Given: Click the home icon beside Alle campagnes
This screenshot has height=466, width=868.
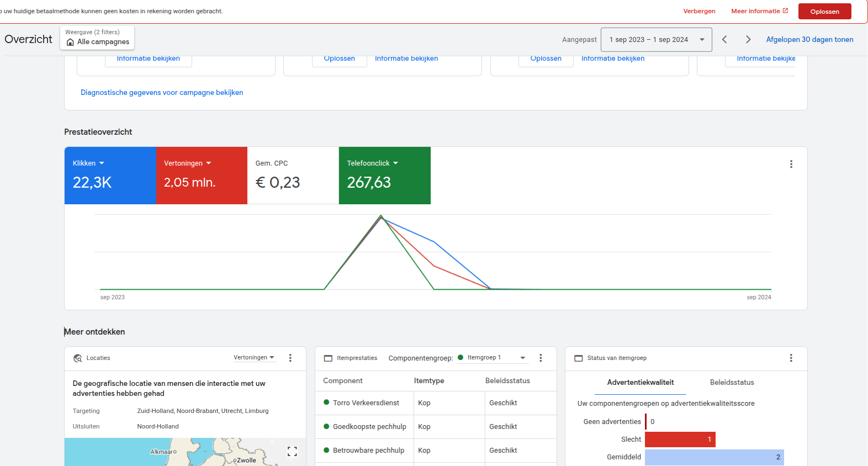Looking at the screenshot, I should click(x=70, y=42).
